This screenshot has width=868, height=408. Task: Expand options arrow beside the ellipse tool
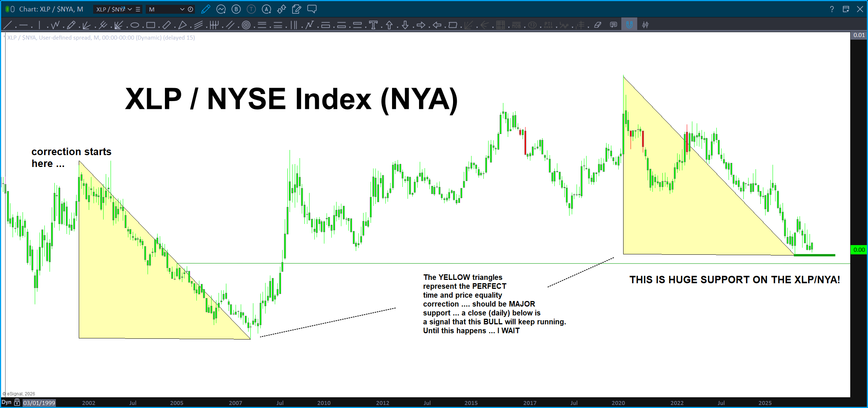[143, 27]
